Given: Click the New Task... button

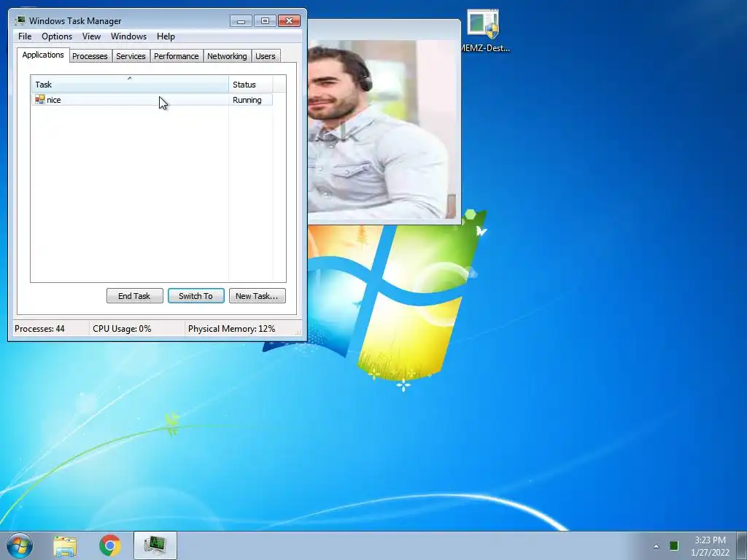Looking at the screenshot, I should pyautogui.click(x=258, y=296).
